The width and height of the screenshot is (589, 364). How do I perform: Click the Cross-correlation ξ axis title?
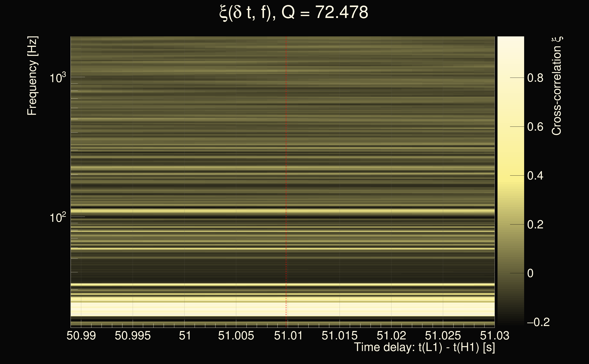(557, 86)
